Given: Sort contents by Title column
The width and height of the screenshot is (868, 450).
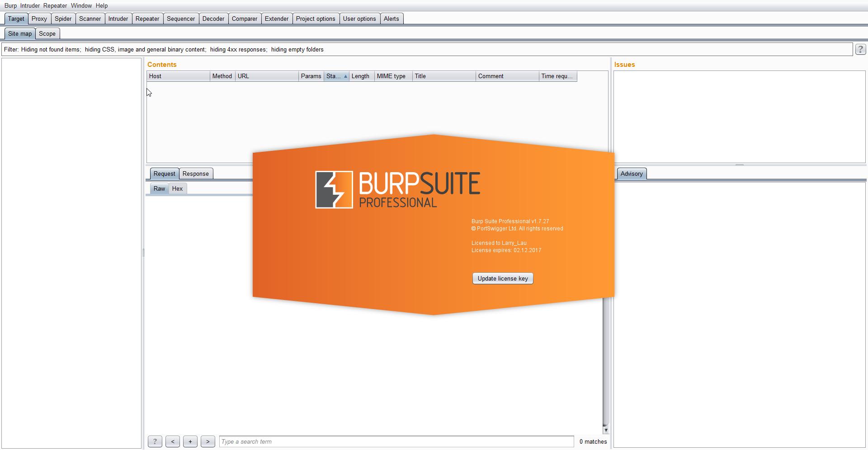Looking at the screenshot, I should tap(444, 76).
